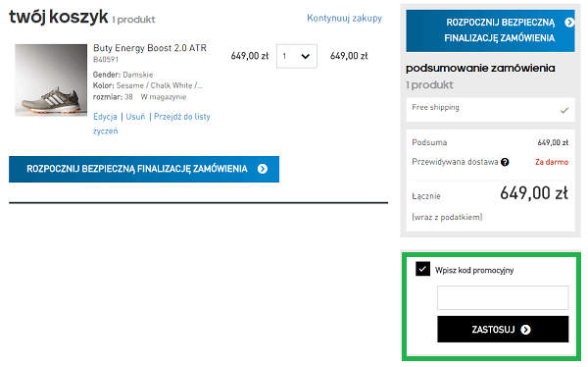Click the twój koszyk heading

[x=59, y=18]
